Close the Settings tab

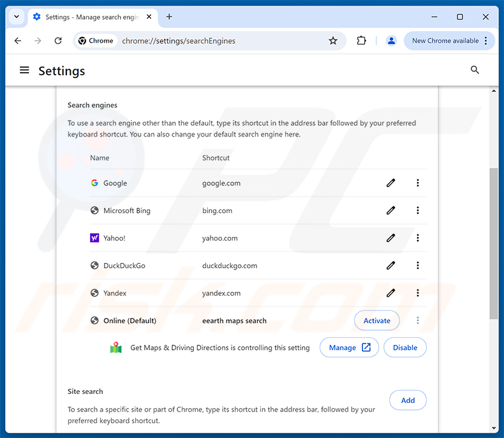click(x=149, y=17)
